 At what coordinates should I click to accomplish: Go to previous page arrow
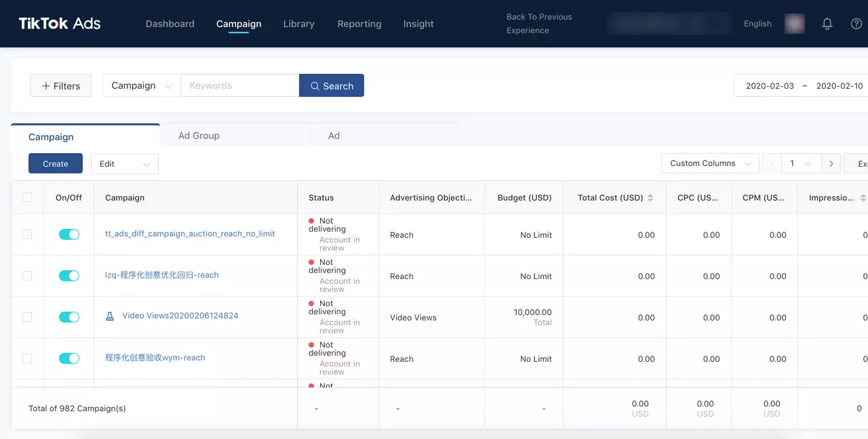pos(772,163)
